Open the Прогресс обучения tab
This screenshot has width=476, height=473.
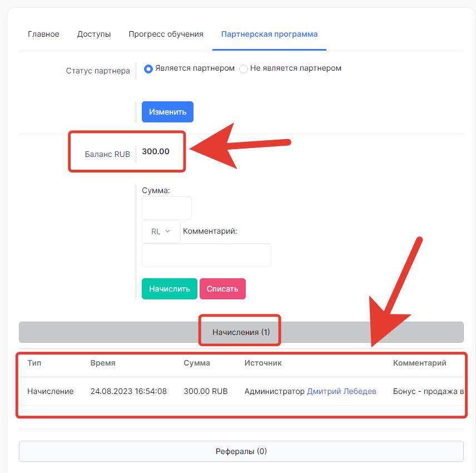point(166,34)
